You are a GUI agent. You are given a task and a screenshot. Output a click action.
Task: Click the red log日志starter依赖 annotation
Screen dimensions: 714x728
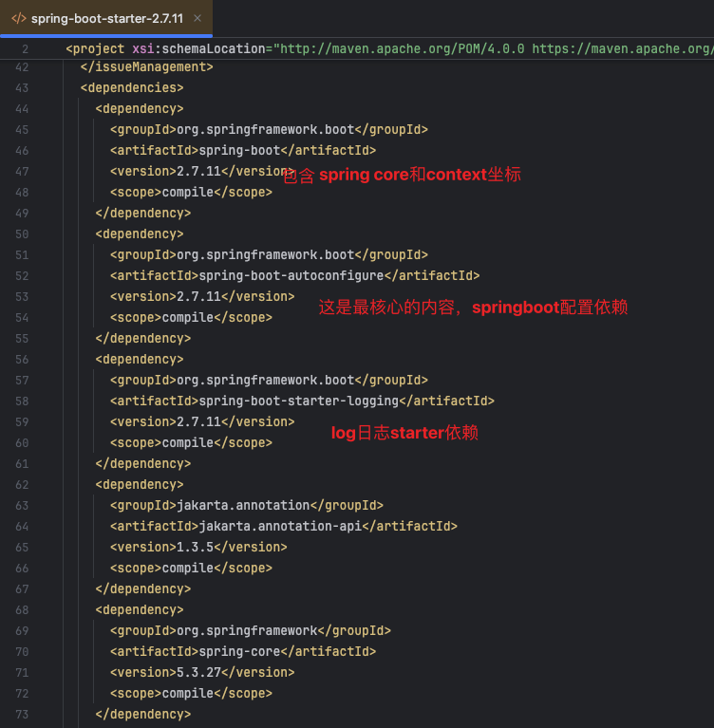(404, 433)
